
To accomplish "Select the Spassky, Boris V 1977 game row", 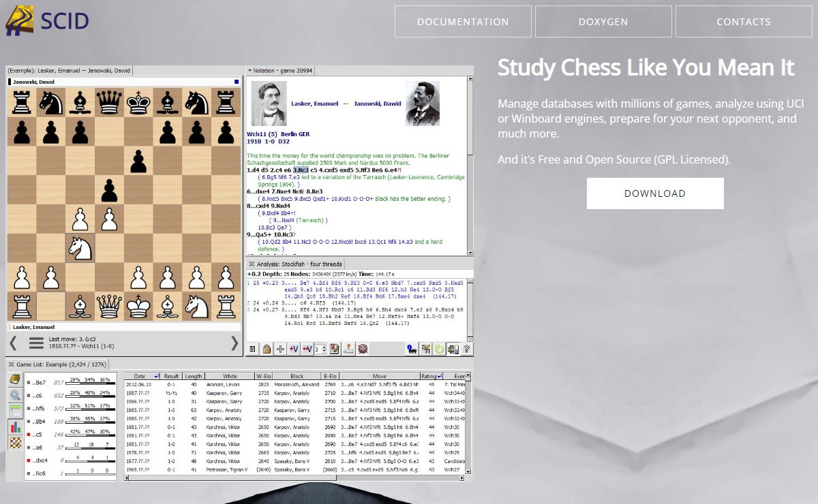I will click(295, 460).
